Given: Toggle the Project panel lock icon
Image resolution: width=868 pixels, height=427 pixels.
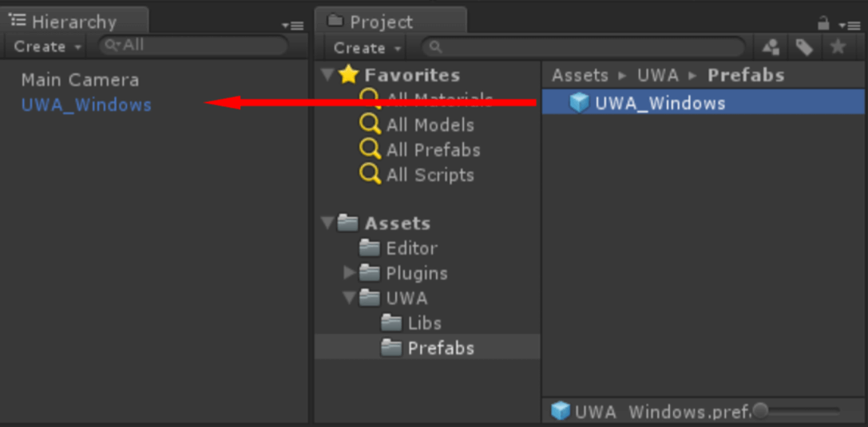Looking at the screenshot, I should pos(823,24).
